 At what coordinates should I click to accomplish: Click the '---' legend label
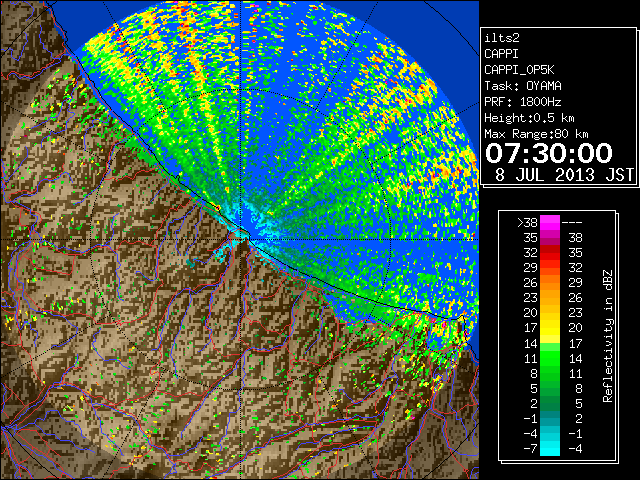pyautogui.click(x=572, y=223)
